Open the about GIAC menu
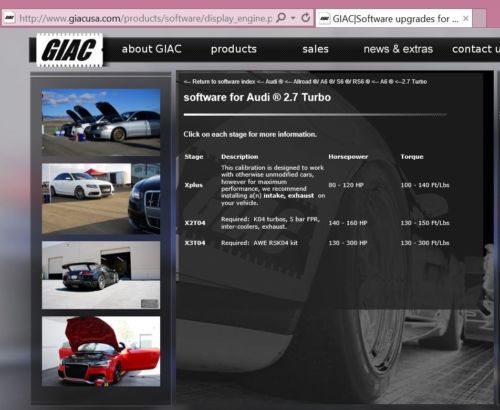 (x=152, y=49)
